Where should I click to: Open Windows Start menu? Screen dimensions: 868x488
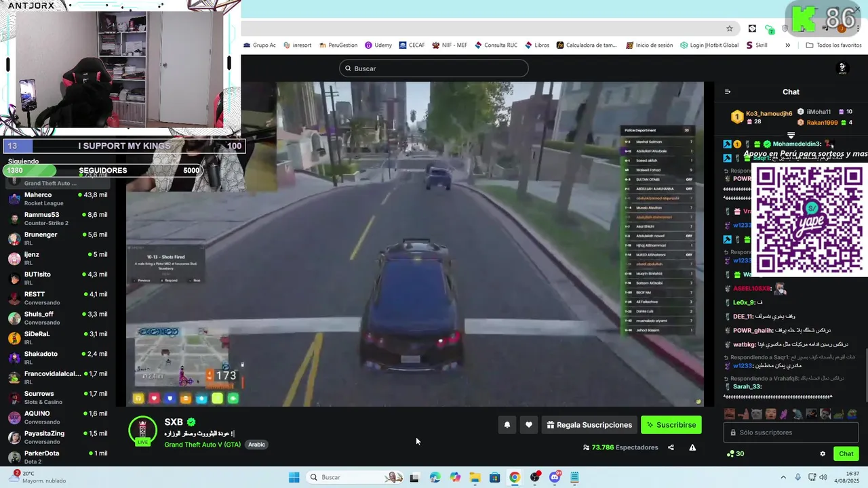click(294, 477)
